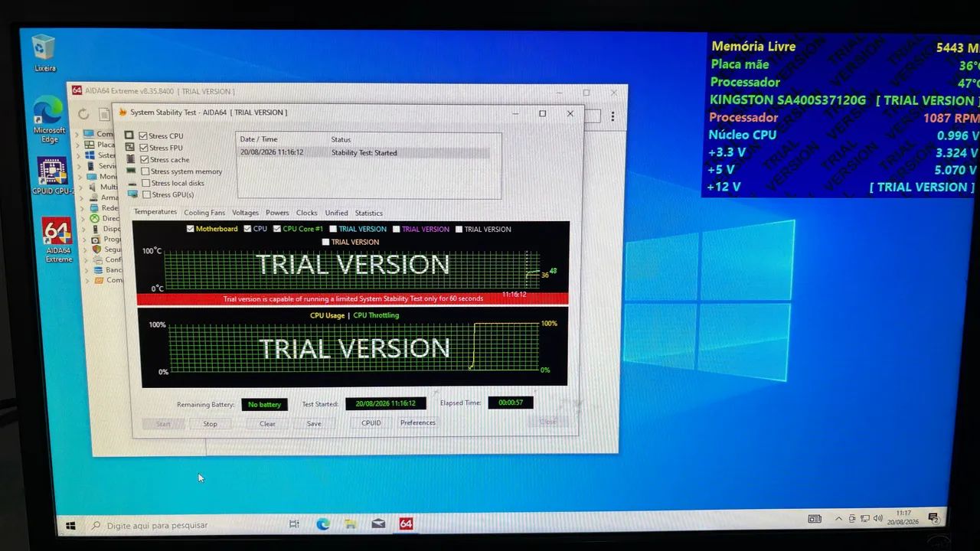Click the Stress system memory RAM icon
The image size is (980, 551).
[x=132, y=171]
